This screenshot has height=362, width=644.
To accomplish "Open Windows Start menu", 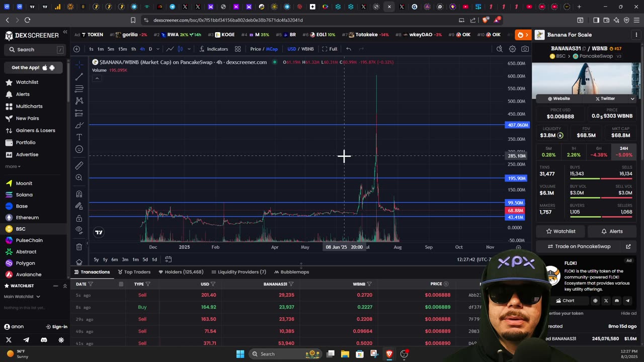I will point(240,354).
